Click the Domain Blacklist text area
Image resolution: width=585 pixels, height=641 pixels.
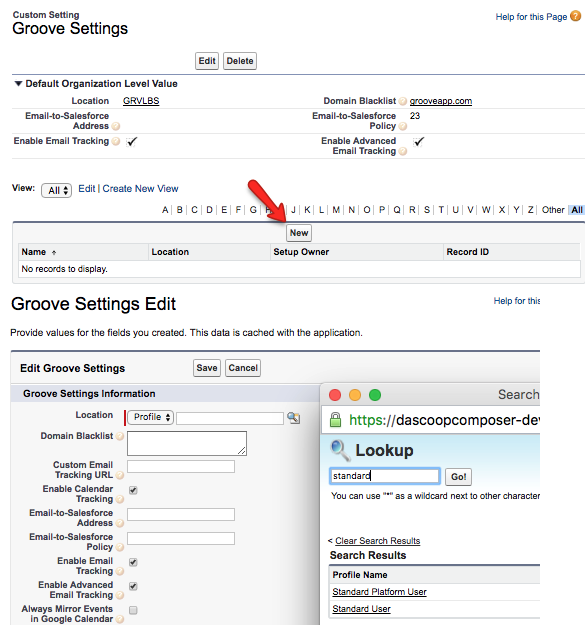coord(187,444)
